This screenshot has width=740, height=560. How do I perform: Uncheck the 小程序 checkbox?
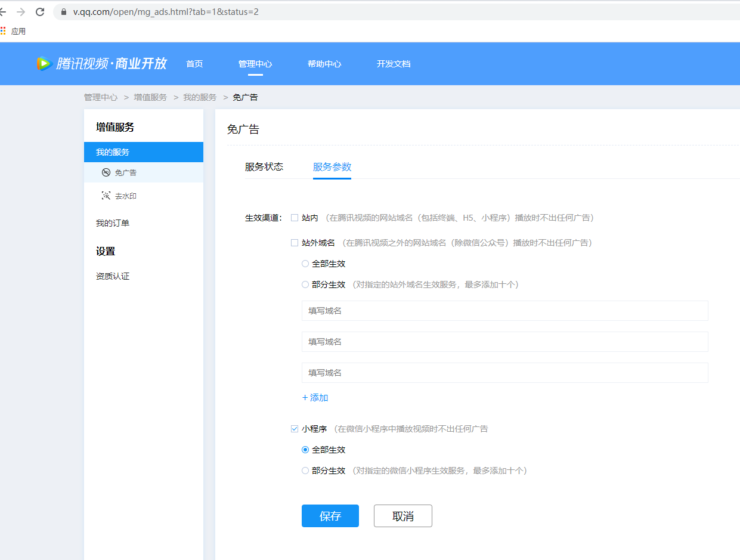[x=294, y=429]
